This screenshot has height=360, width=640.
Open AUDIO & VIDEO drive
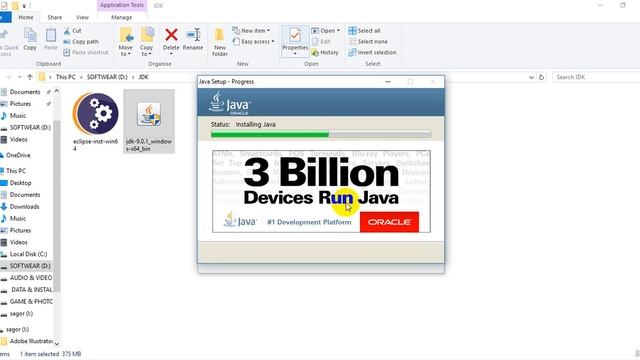27,278
